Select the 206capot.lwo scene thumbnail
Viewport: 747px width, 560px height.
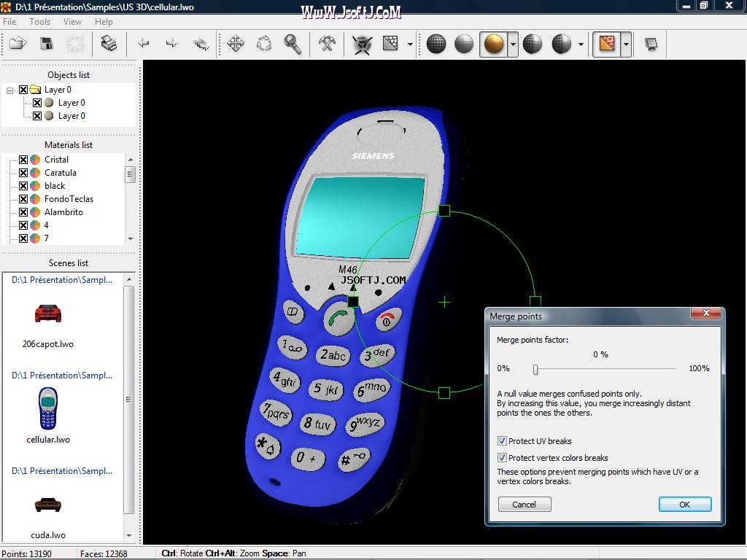click(x=47, y=314)
